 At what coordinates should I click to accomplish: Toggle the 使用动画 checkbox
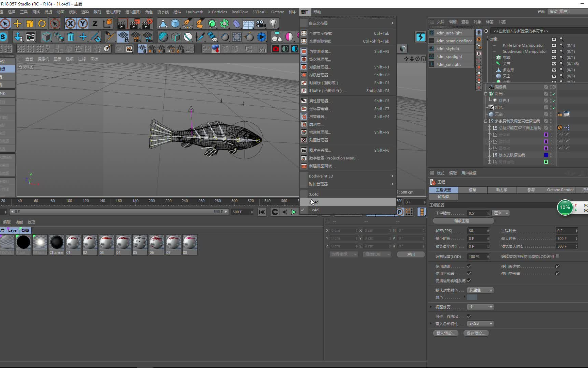(x=469, y=266)
